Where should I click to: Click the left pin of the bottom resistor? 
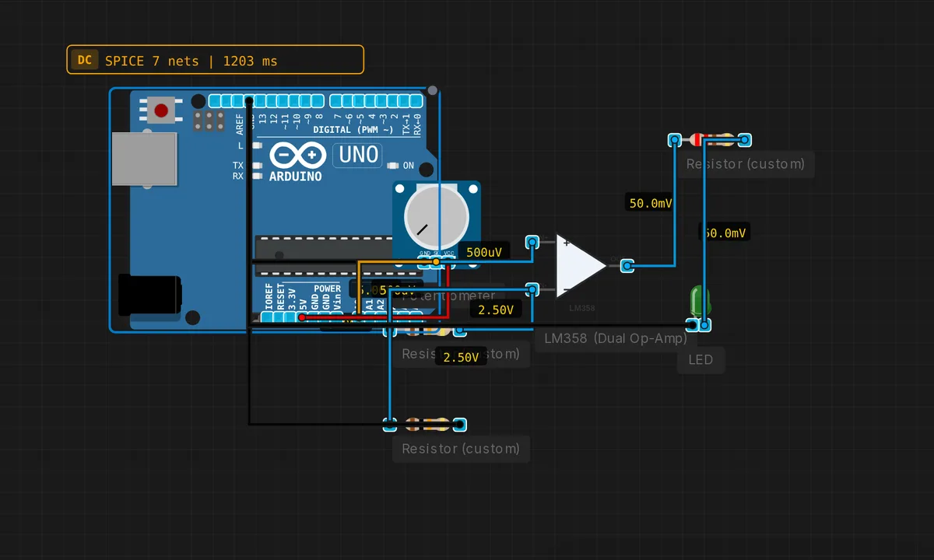pyautogui.click(x=390, y=425)
